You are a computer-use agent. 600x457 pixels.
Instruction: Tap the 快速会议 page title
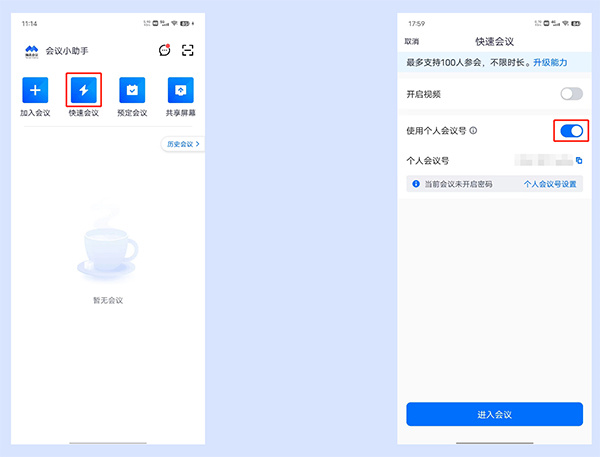coord(494,41)
